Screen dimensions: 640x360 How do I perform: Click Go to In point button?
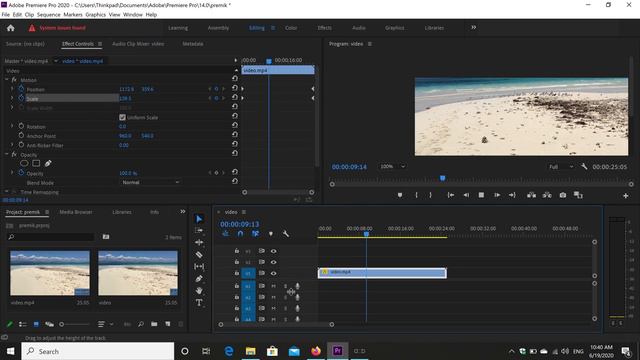click(451, 195)
